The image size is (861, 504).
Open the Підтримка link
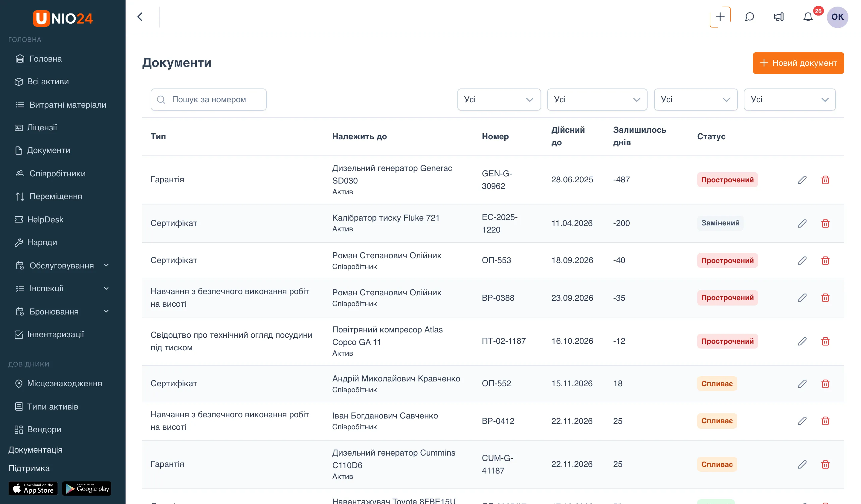coord(29,468)
